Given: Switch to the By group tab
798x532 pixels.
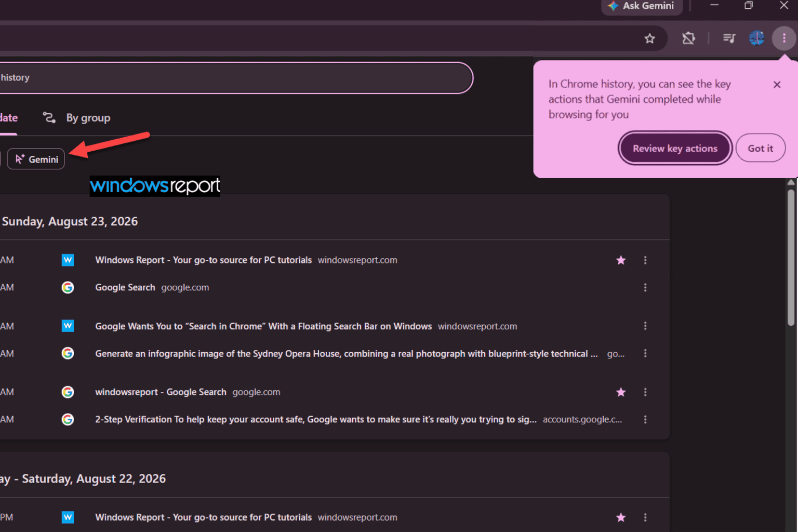Looking at the screenshot, I should coord(77,118).
